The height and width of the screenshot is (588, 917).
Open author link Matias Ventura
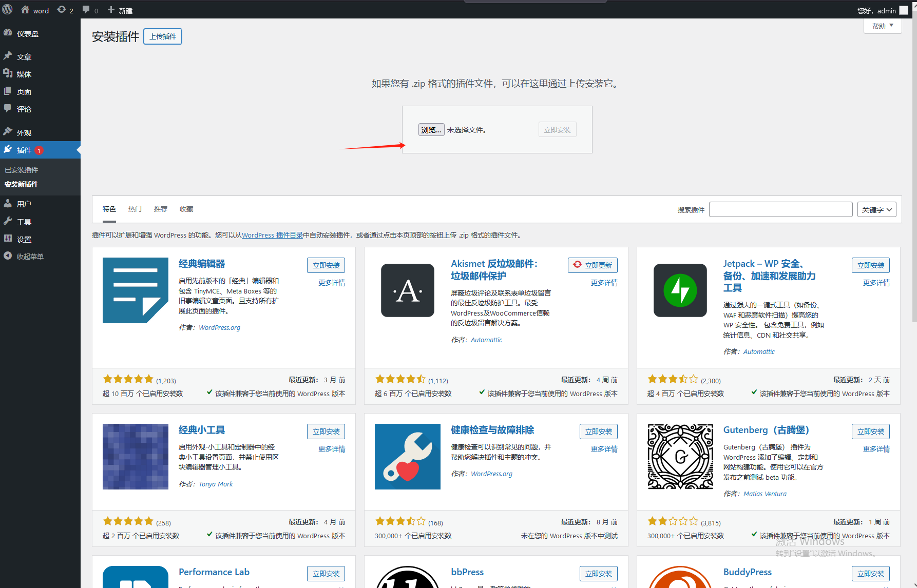click(765, 494)
